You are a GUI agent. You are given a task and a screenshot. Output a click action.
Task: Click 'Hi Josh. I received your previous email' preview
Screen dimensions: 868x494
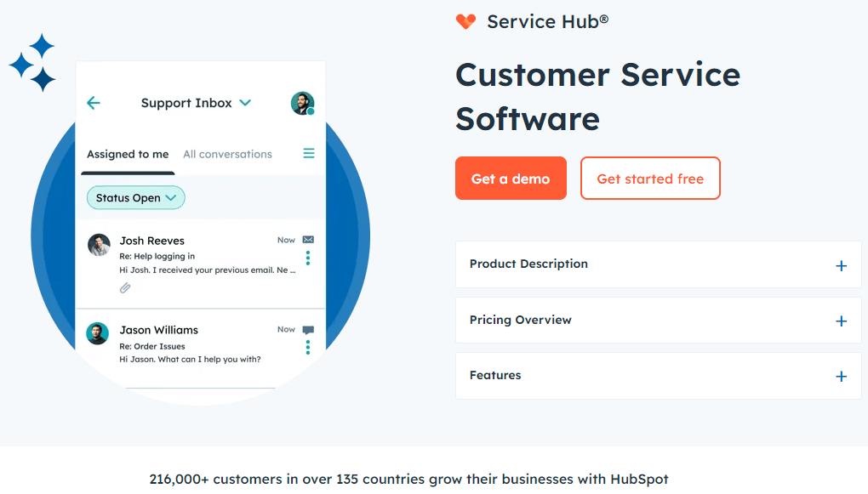(x=208, y=270)
